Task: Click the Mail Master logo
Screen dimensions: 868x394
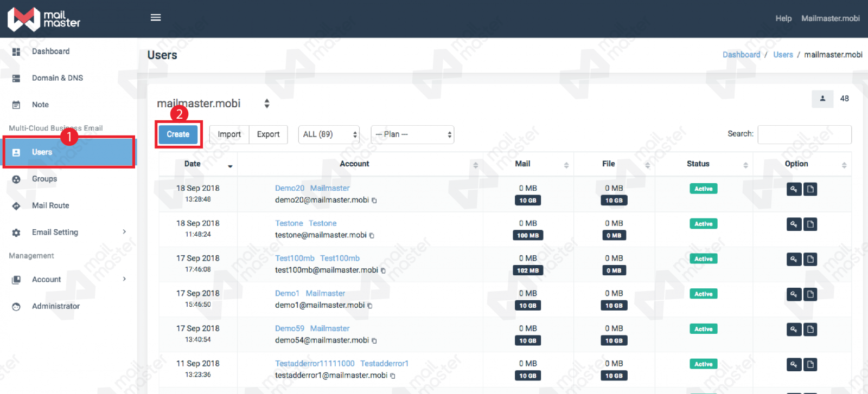Action: tap(43, 19)
